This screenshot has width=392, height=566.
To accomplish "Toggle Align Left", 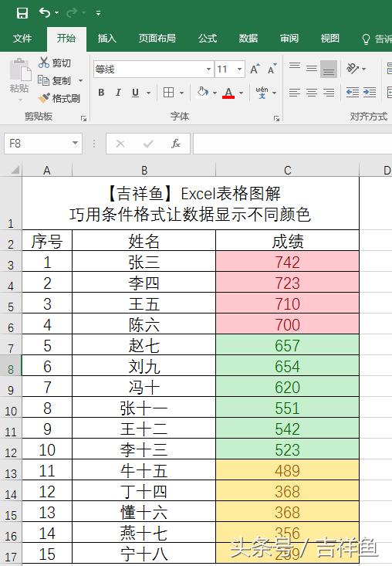I will coord(295,93).
